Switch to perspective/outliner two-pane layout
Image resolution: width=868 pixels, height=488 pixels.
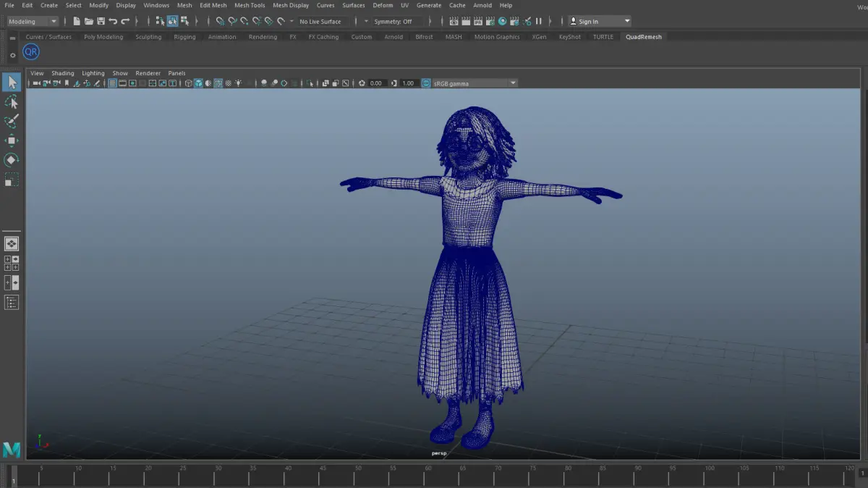pos(12,282)
